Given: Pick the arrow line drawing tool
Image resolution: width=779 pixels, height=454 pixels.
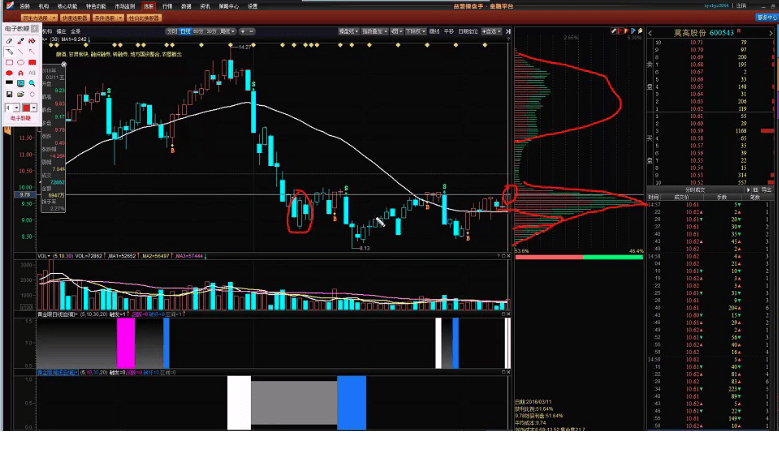Looking at the screenshot, I should tap(32, 52).
